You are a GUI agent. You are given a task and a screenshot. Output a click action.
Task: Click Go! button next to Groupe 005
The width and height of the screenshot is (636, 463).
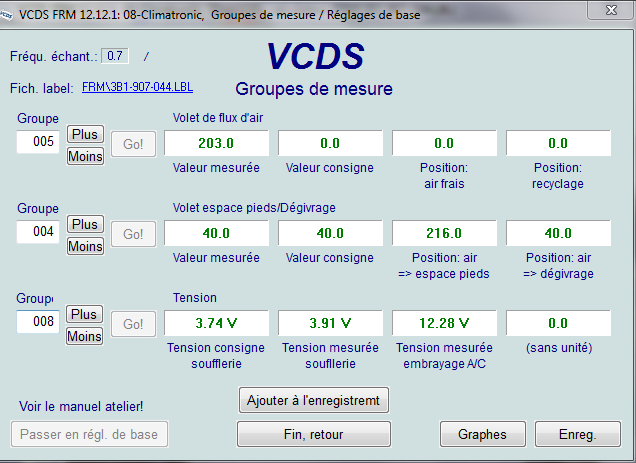pos(133,144)
